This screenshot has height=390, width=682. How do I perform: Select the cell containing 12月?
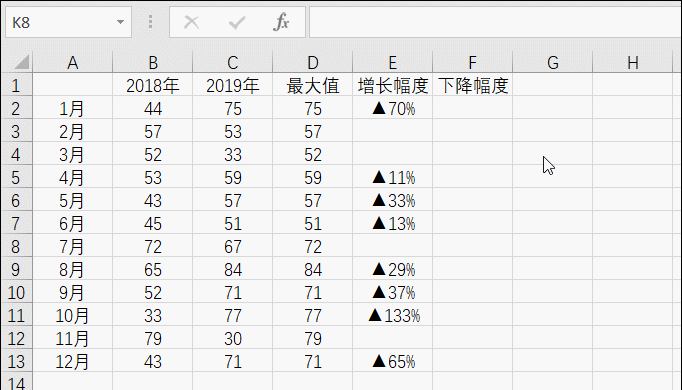[x=73, y=361]
